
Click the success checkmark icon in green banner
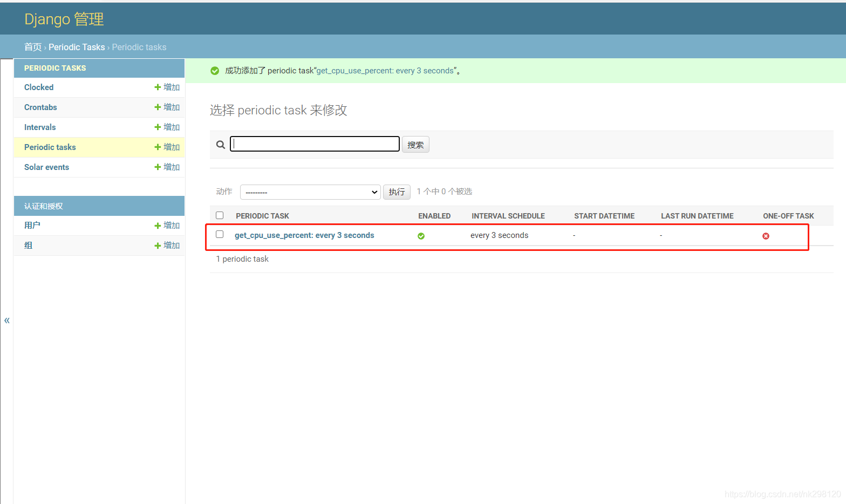tap(215, 71)
